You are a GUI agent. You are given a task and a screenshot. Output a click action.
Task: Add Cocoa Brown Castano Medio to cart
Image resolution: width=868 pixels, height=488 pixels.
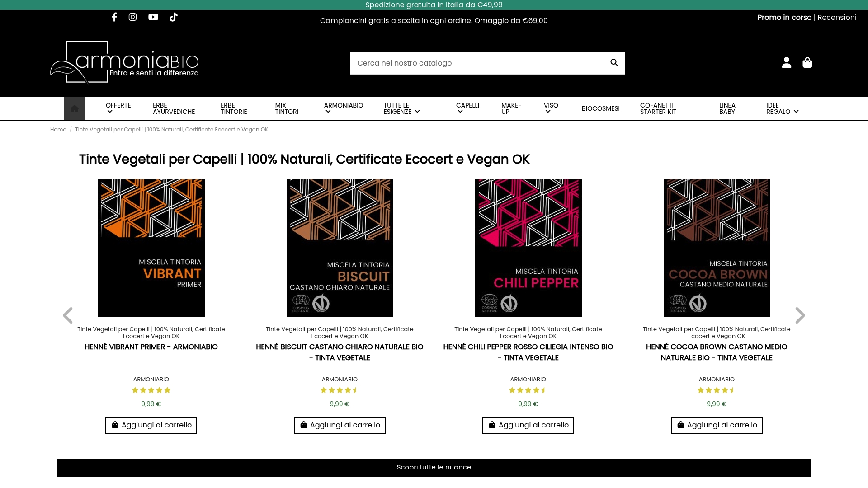717,425
